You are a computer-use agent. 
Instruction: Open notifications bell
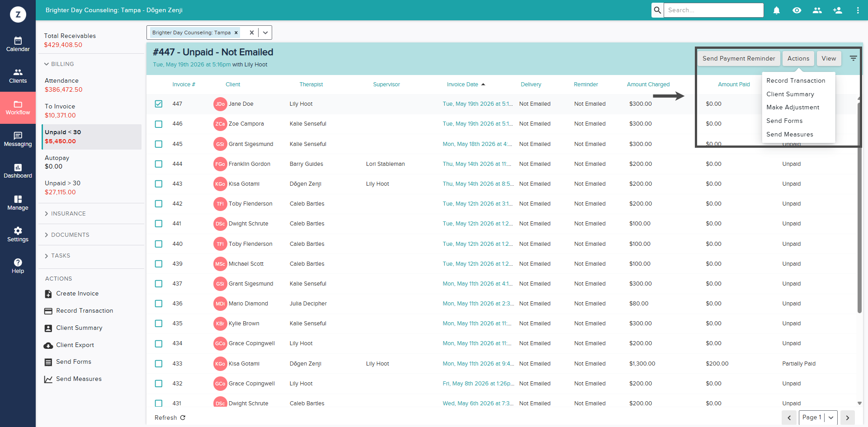coord(776,10)
